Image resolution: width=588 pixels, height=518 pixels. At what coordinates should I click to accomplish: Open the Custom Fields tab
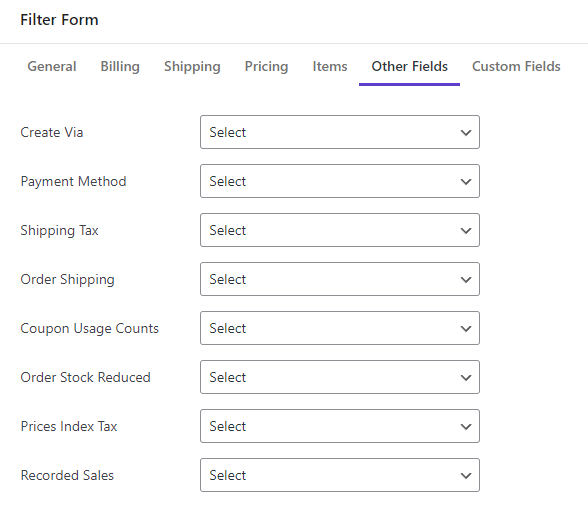pyautogui.click(x=516, y=66)
